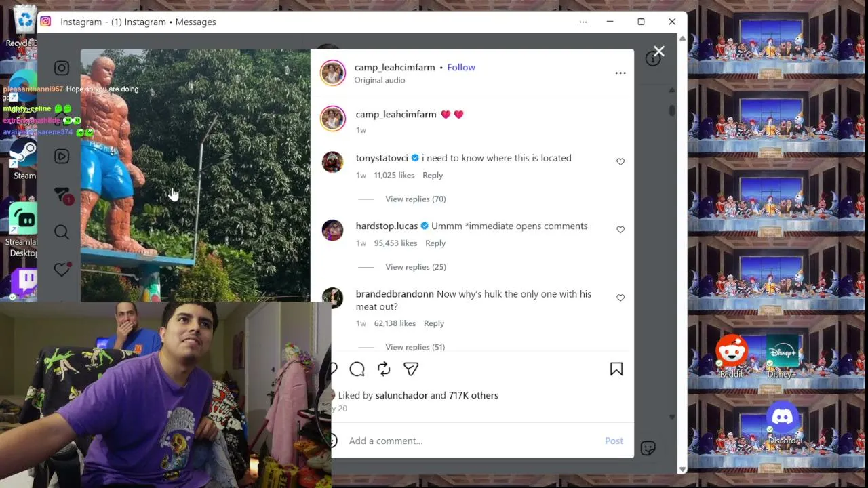Open the Disney+ desktop shortcut
Viewport: 868px width, 488px height.
coord(782,357)
